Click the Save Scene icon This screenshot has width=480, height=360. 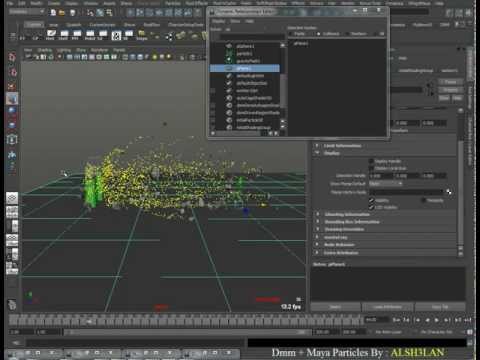click(72, 13)
